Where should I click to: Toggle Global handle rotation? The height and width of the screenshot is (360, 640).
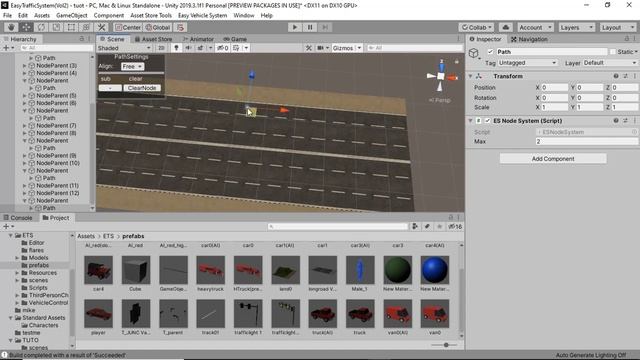pos(158,27)
